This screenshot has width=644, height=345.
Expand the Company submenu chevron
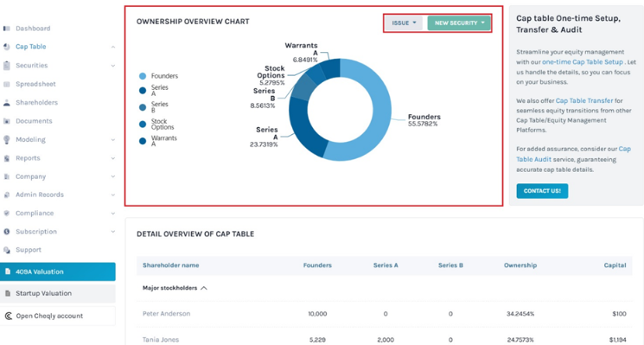point(113,176)
